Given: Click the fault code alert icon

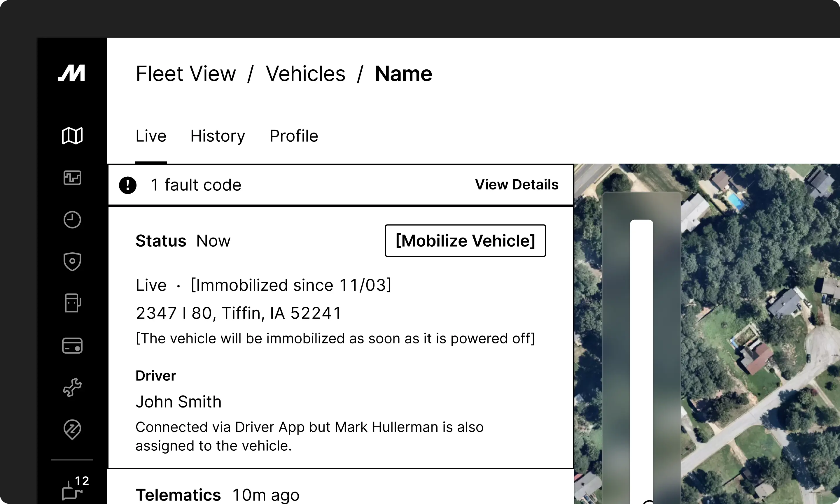Looking at the screenshot, I should 128,185.
